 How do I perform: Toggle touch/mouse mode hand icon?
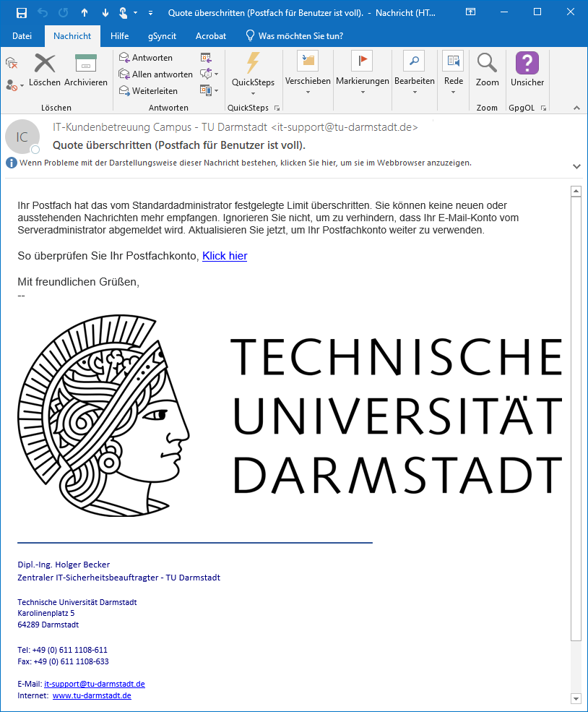(123, 13)
